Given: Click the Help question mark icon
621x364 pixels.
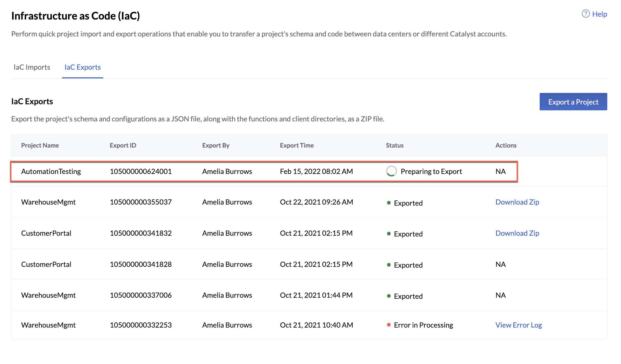Looking at the screenshot, I should pyautogui.click(x=586, y=14).
